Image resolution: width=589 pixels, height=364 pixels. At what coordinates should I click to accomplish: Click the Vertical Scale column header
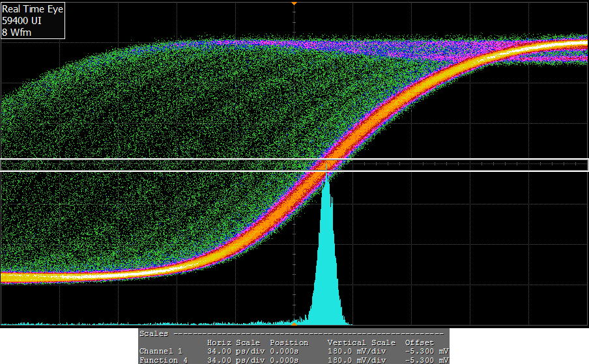pyautogui.click(x=361, y=343)
